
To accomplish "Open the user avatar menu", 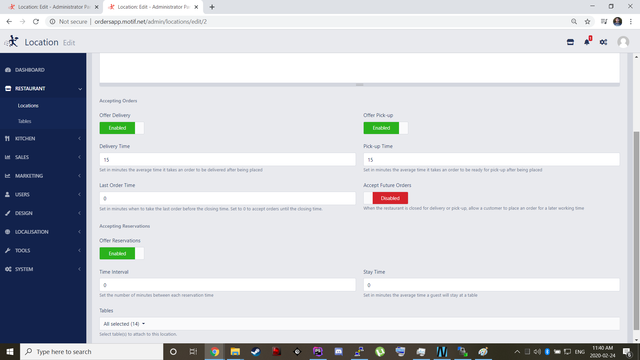I will click(x=623, y=42).
